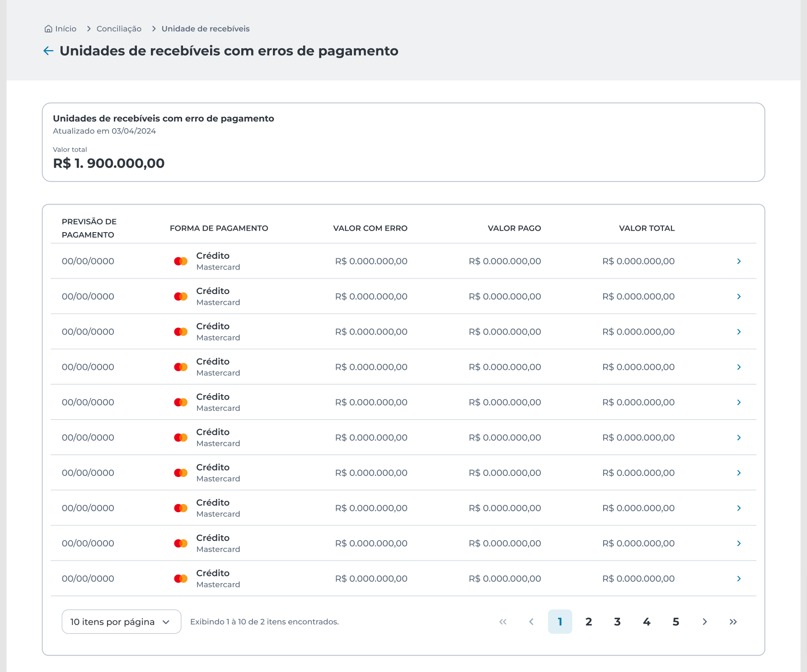Image resolution: width=807 pixels, height=672 pixels.
Task: Go to the previous page with the single left arrow
Action: pos(531,622)
